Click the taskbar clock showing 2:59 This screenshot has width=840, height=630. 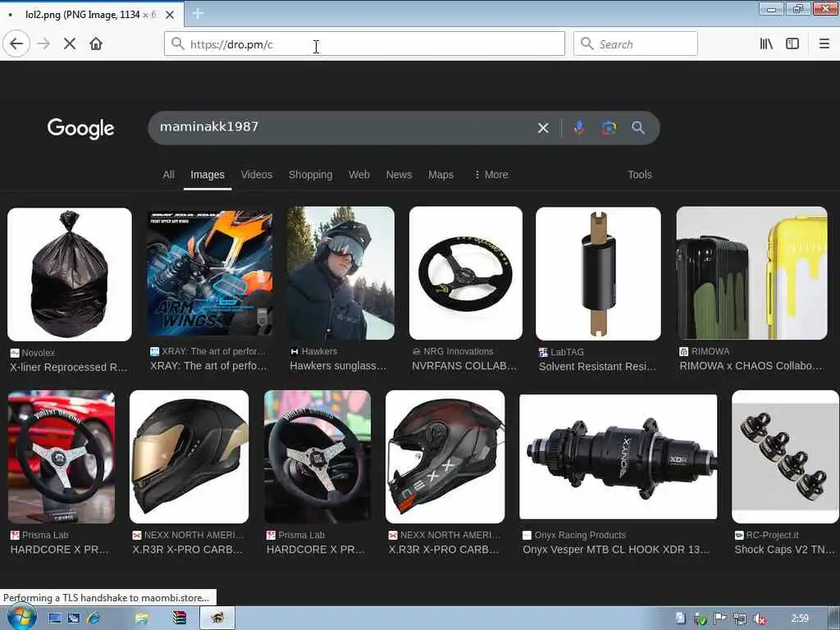pos(799,619)
